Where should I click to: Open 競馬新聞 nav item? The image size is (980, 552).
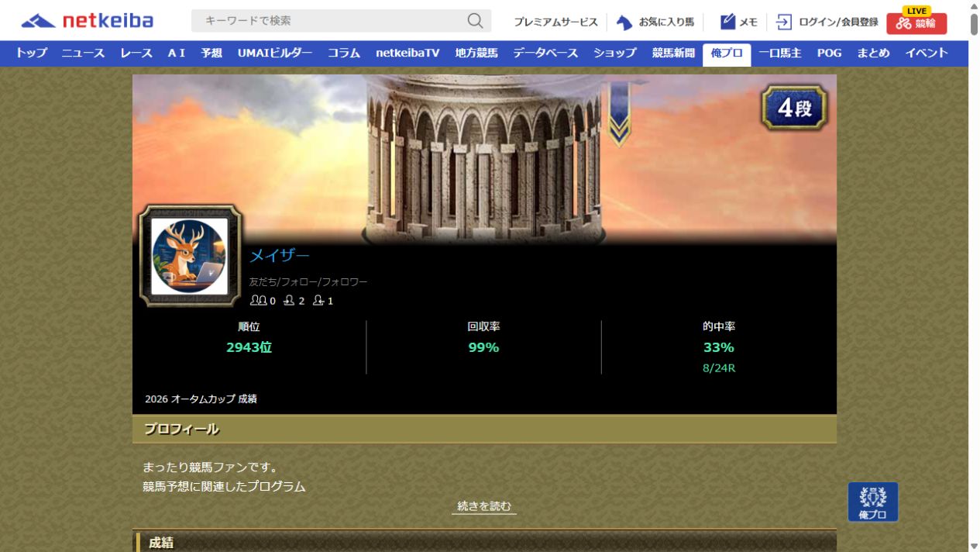[673, 53]
